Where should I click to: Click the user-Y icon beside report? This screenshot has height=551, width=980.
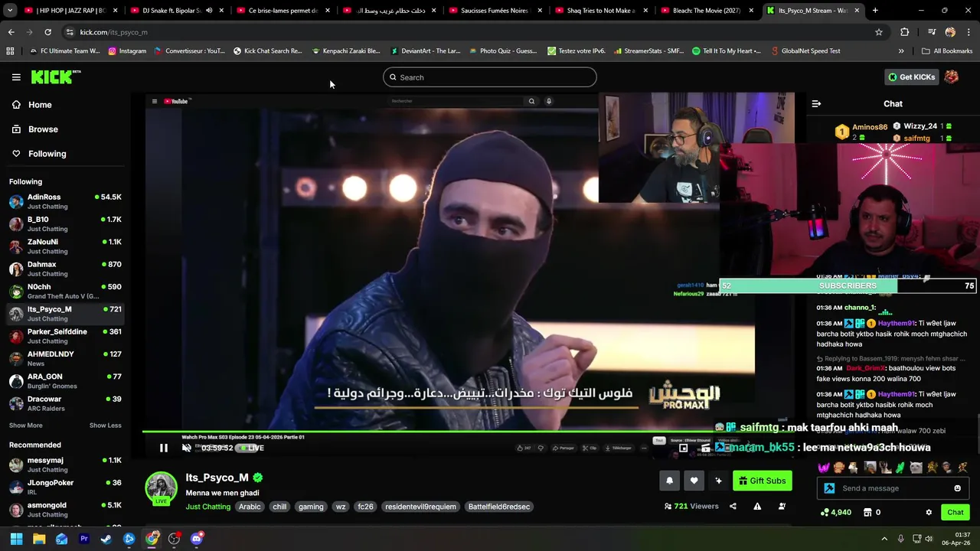[x=782, y=507]
